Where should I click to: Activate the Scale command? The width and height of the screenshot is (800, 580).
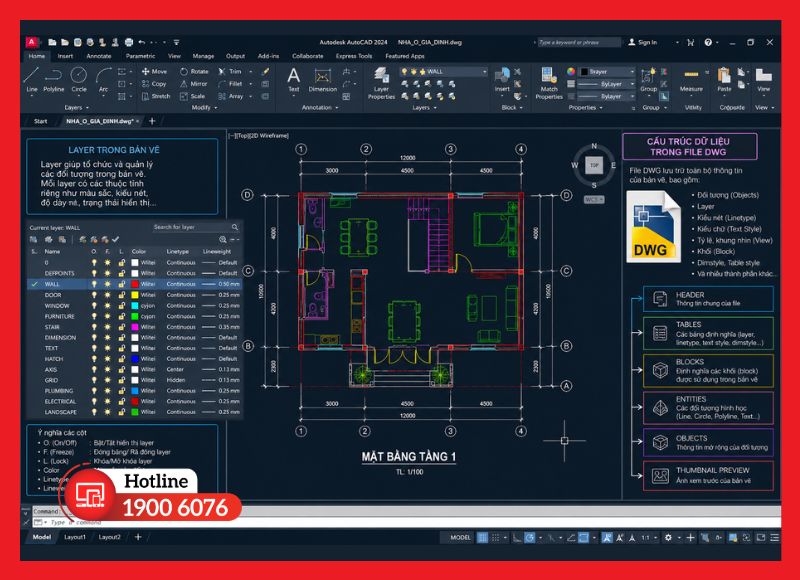tap(192, 96)
